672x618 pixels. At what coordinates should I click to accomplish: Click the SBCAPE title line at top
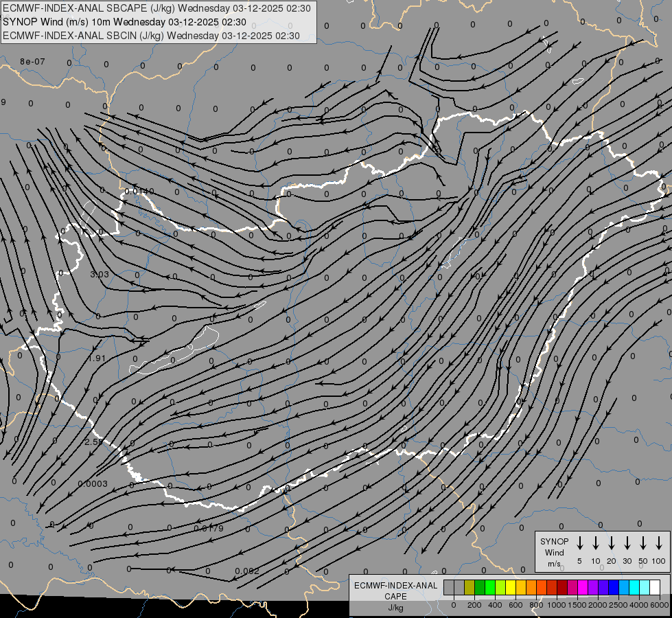[x=157, y=8]
